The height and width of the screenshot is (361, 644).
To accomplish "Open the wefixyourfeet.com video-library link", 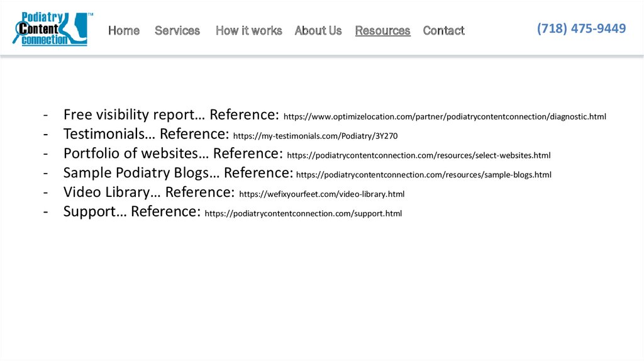I will (321, 194).
